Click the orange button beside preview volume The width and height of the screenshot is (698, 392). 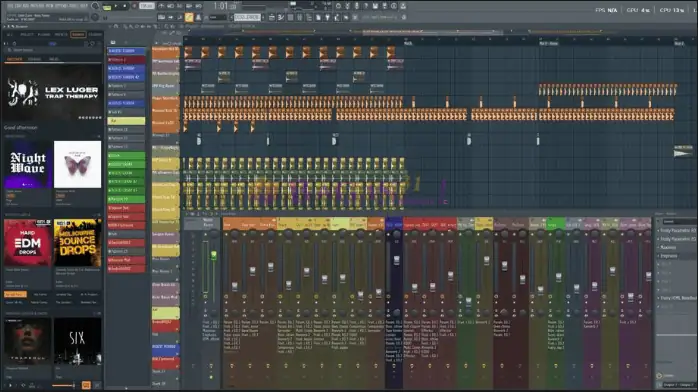[86, 385]
